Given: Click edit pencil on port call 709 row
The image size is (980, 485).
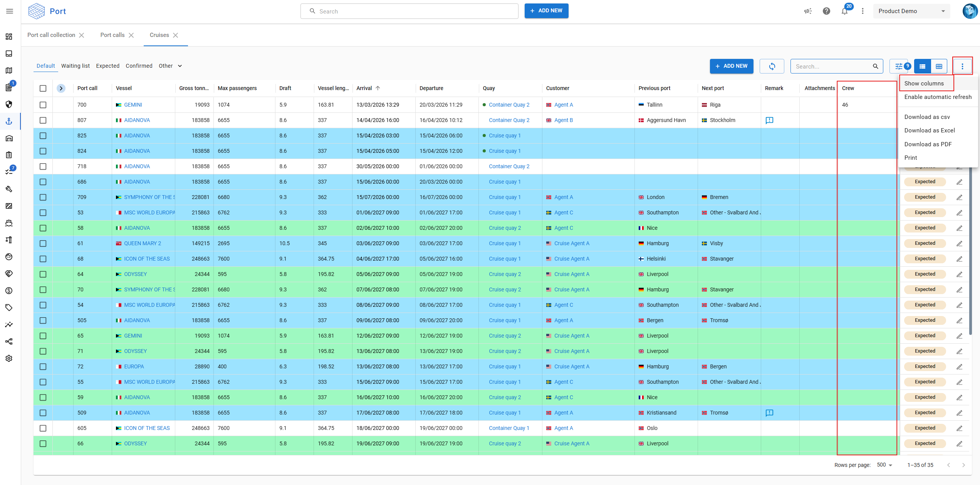Looking at the screenshot, I should click(959, 197).
